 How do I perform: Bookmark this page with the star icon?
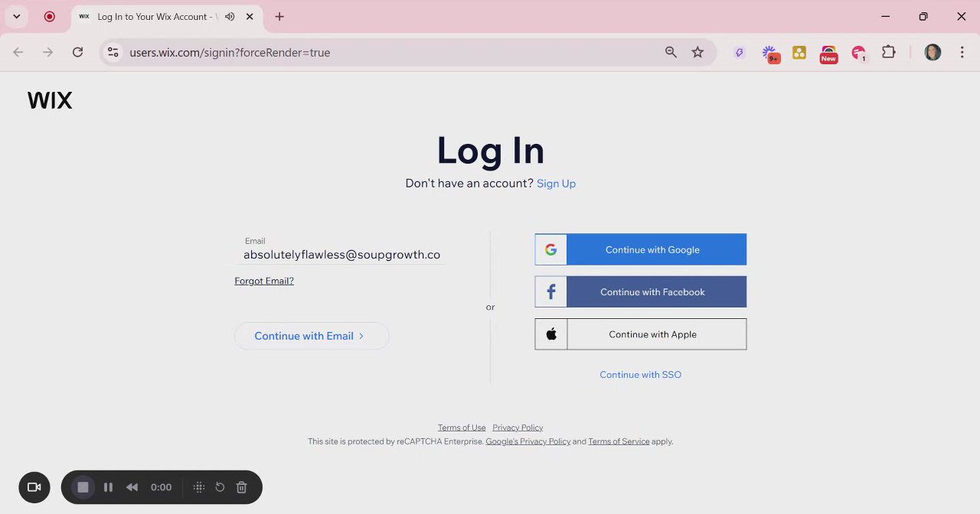tap(697, 52)
